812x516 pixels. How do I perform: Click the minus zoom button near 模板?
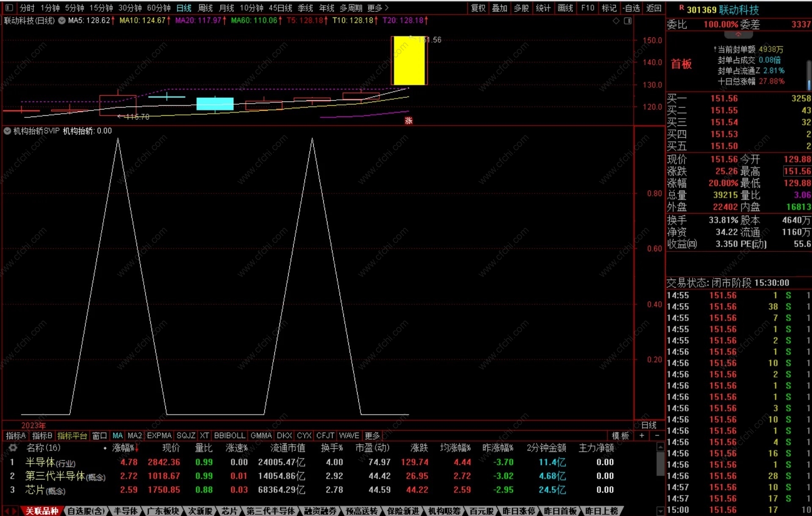pyautogui.click(x=657, y=436)
